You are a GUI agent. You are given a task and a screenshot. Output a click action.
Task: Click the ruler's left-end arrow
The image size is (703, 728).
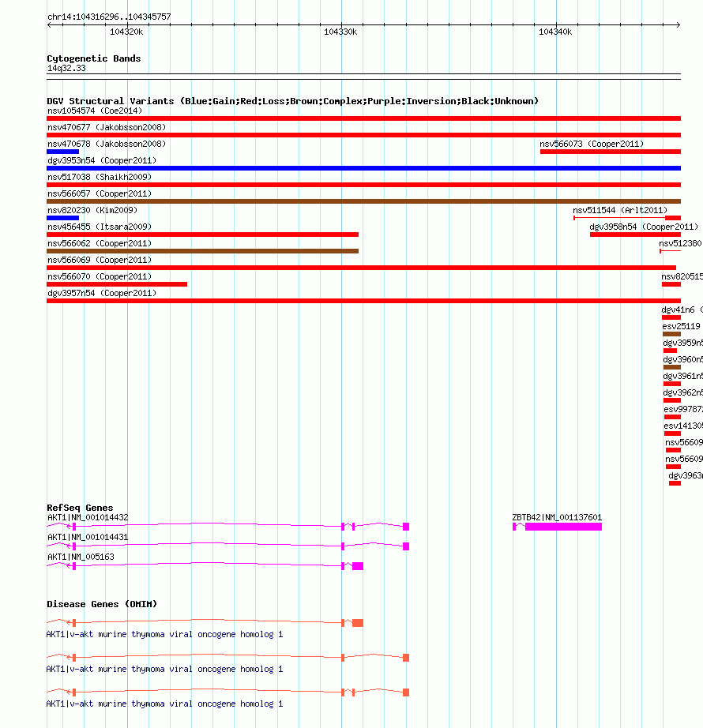[x=49, y=24]
